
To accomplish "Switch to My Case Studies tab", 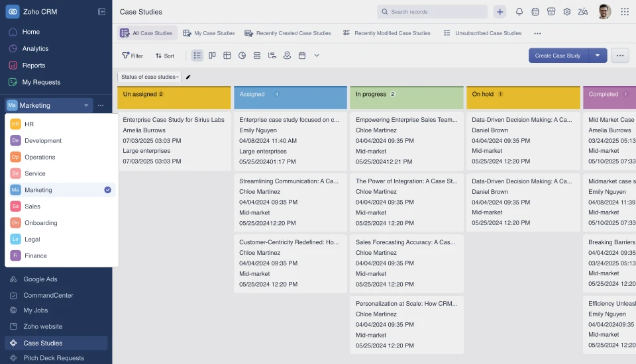I will (209, 33).
